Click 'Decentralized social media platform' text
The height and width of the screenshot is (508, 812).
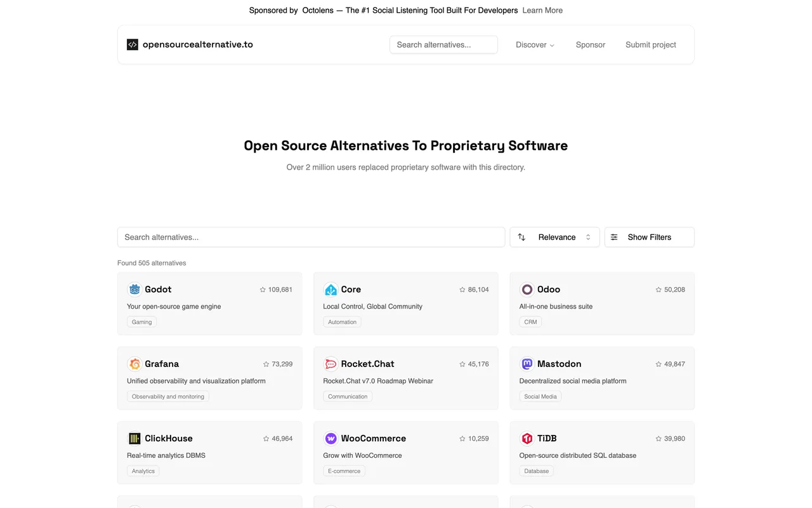click(573, 381)
